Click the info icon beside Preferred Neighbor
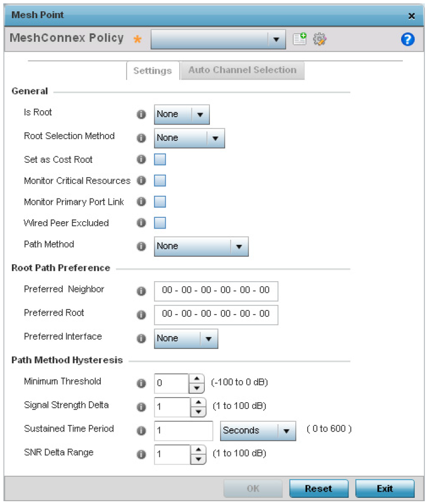Screen dimensions: 430x504 pos(141,291)
